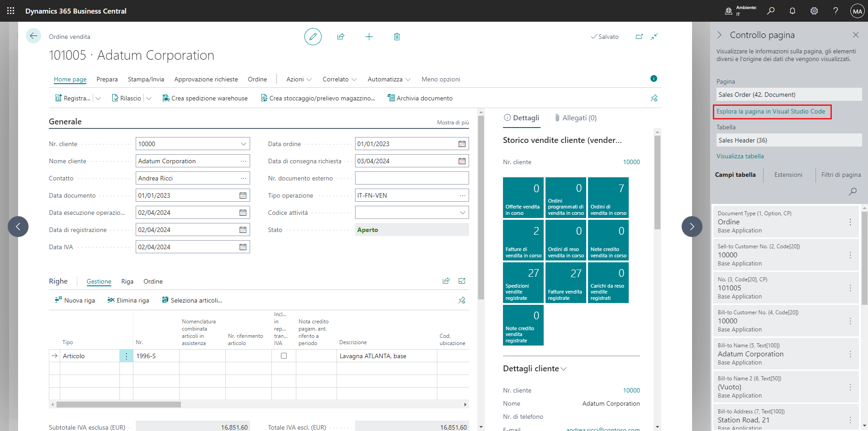Open the Approvazione richieste tab

[x=206, y=79]
